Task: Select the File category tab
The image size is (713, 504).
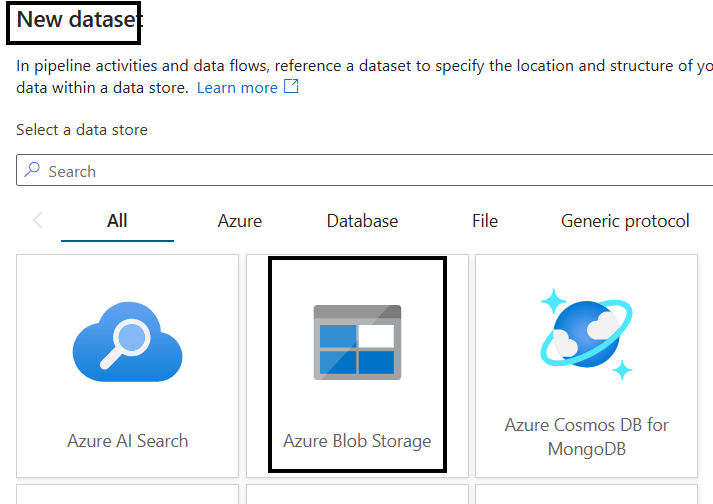Action: point(485,221)
